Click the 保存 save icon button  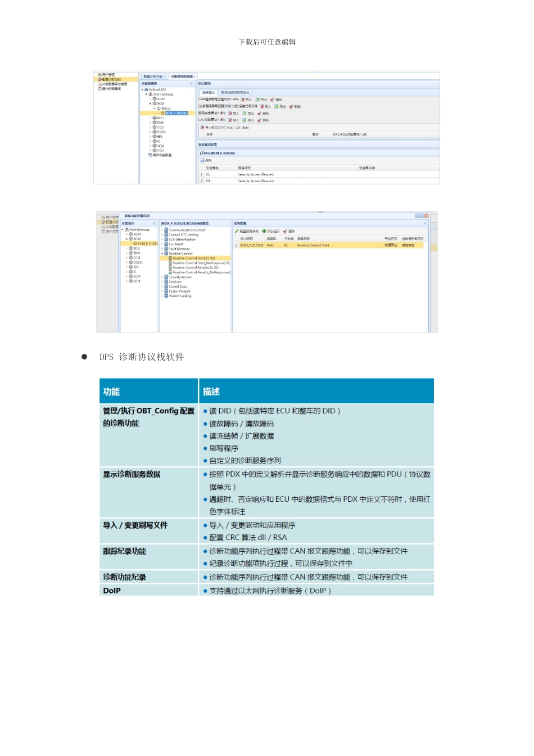pos(206,160)
